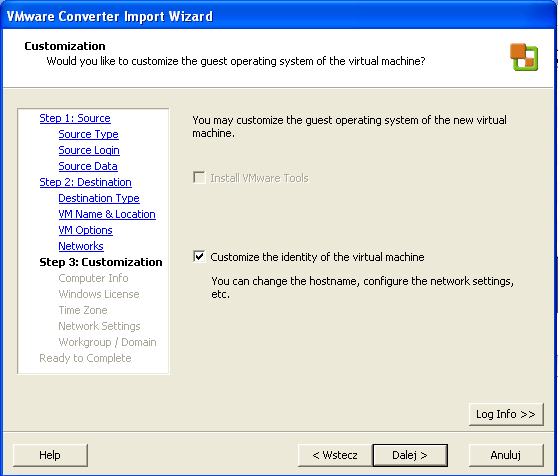Screen dimensions: 558x476
Task: Click the 'You may customize the guest' text
Action: [349, 126]
